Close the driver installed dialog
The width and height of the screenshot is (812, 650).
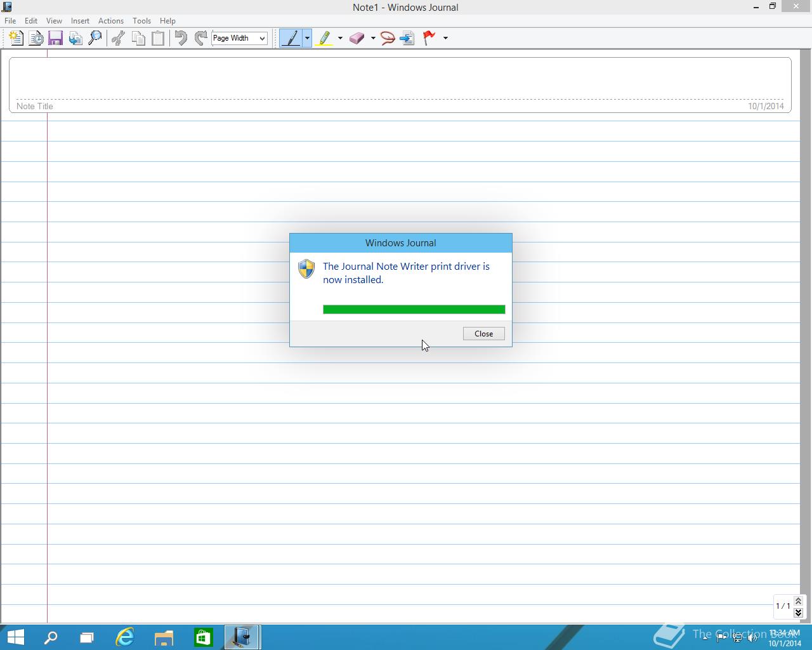[x=484, y=334]
